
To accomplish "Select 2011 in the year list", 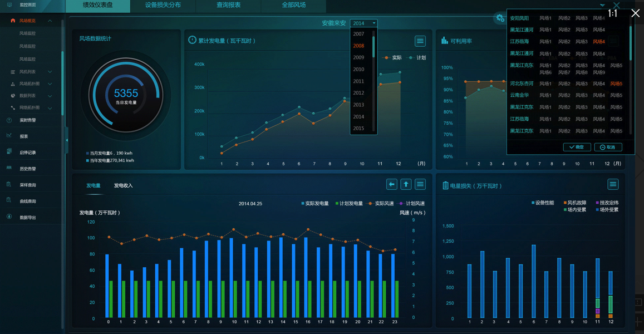I will (358, 81).
